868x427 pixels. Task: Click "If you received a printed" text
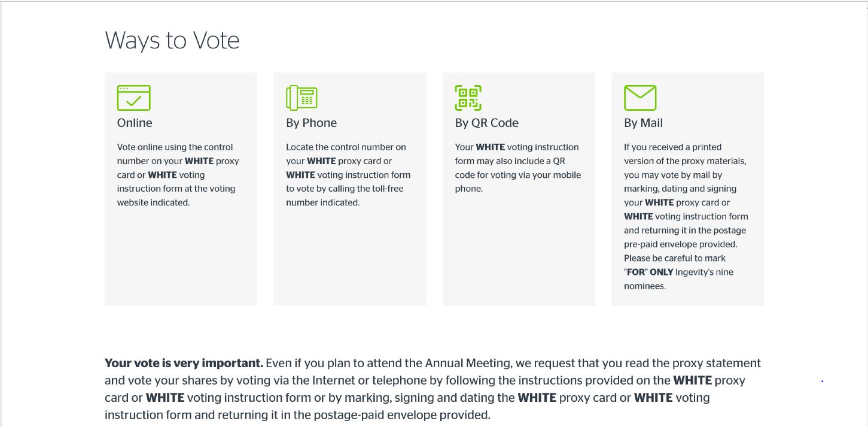[672, 147]
